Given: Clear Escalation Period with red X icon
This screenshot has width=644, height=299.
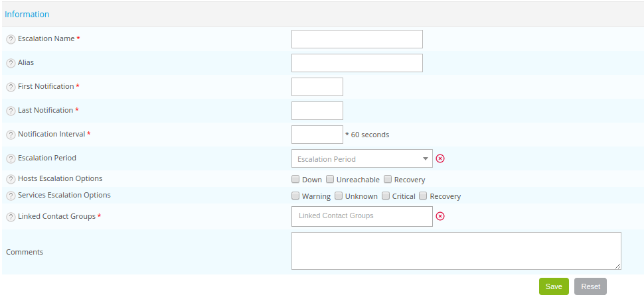Looking at the screenshot, I should [x=440, y=158].
